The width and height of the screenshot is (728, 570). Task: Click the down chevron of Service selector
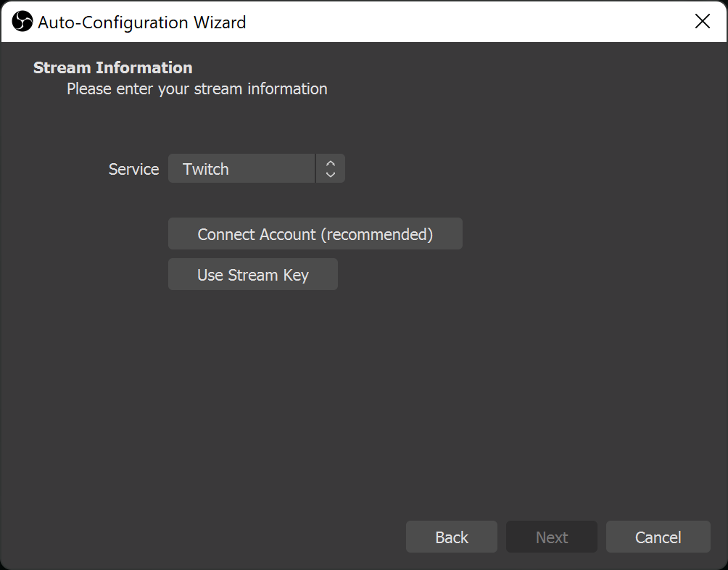point(331,175)
